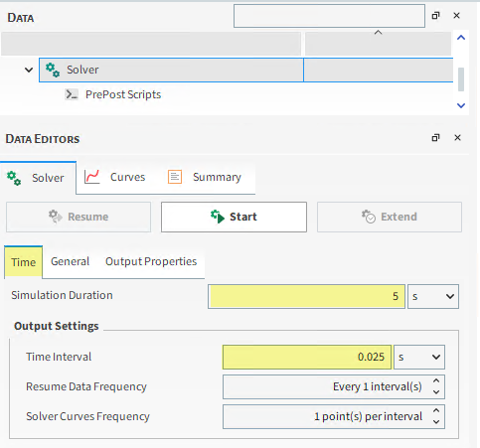Switch to the General tab
Viewport: 480px width, 448px height.
70,261
